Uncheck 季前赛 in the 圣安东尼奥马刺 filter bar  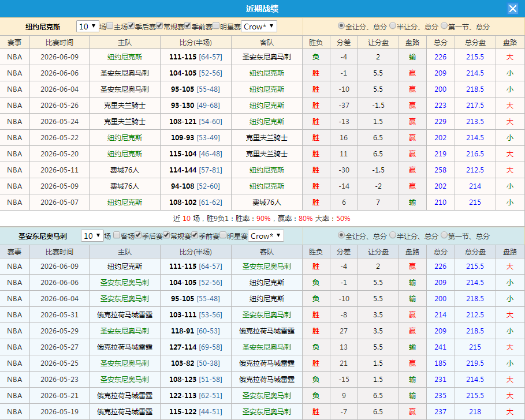click(195, 235)
